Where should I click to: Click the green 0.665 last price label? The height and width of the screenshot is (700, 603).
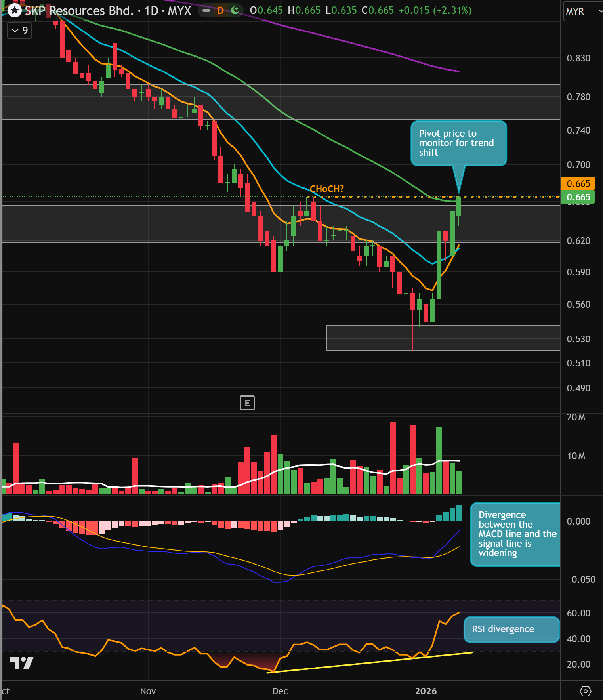578,197
